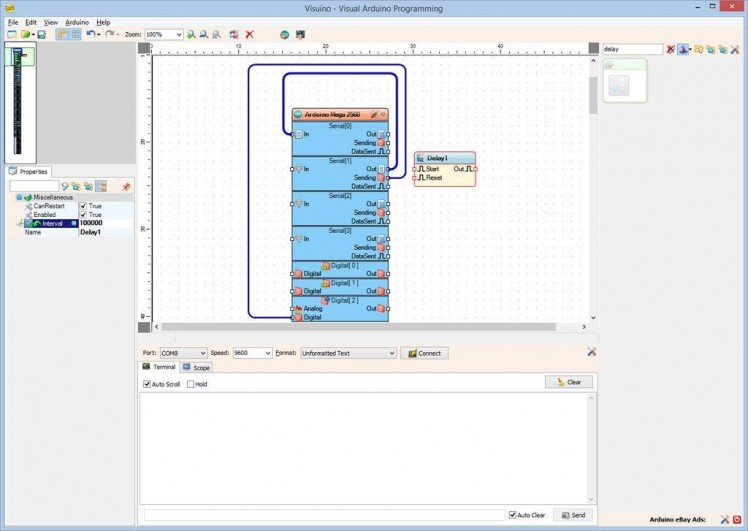Screen dimensions: 748x531
Task: Click the Undo arrow icon
Action: pos(90,34)
